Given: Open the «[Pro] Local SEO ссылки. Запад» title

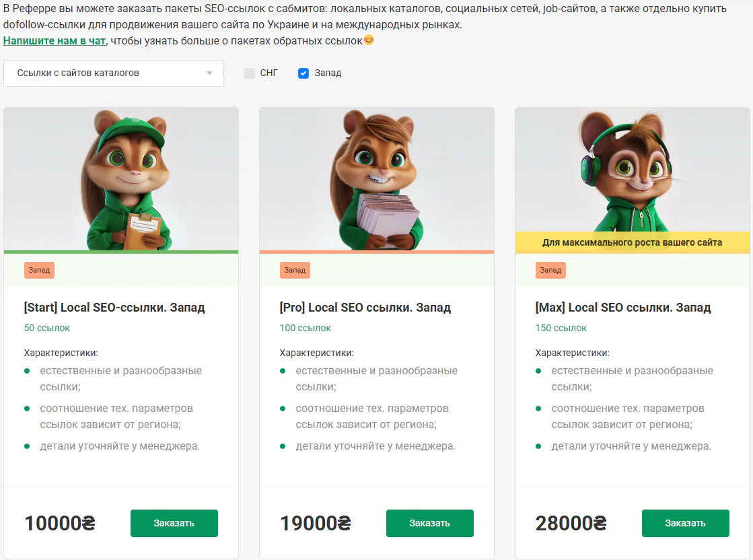Looking at the screenshot, I should pos(365,308).
